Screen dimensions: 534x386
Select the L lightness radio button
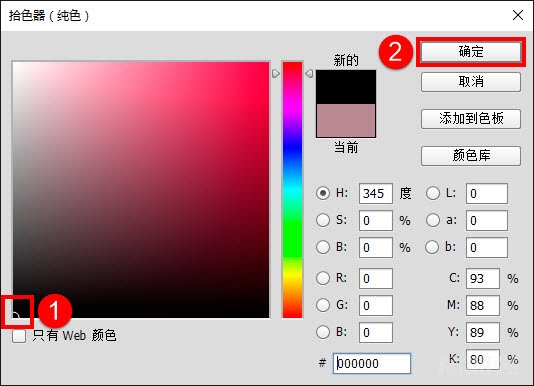pyautogui.click(x=433, y=193)
